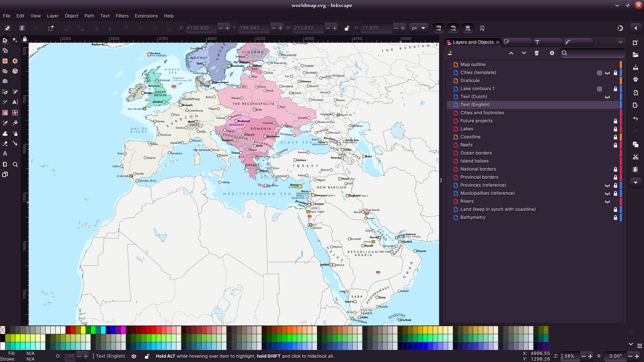Select the Text tool
This screenshot has width=644, height=362.
click(x=15, y=102)
